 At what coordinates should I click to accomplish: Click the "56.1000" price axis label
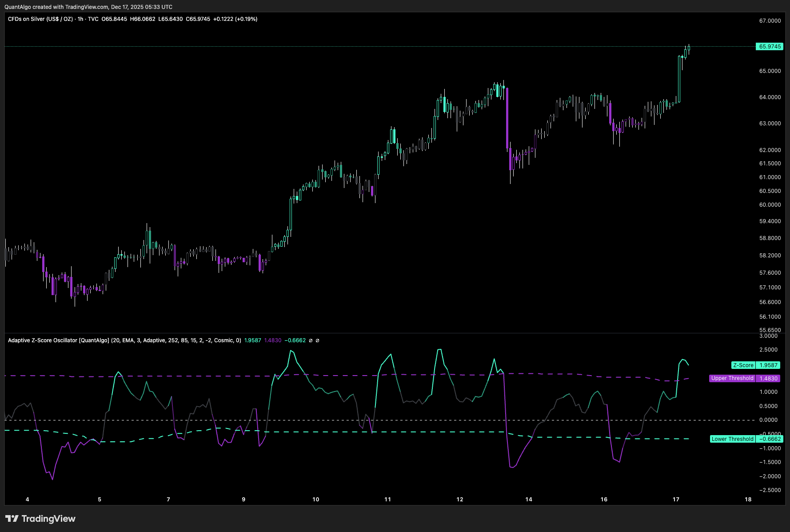coord(770,317)
